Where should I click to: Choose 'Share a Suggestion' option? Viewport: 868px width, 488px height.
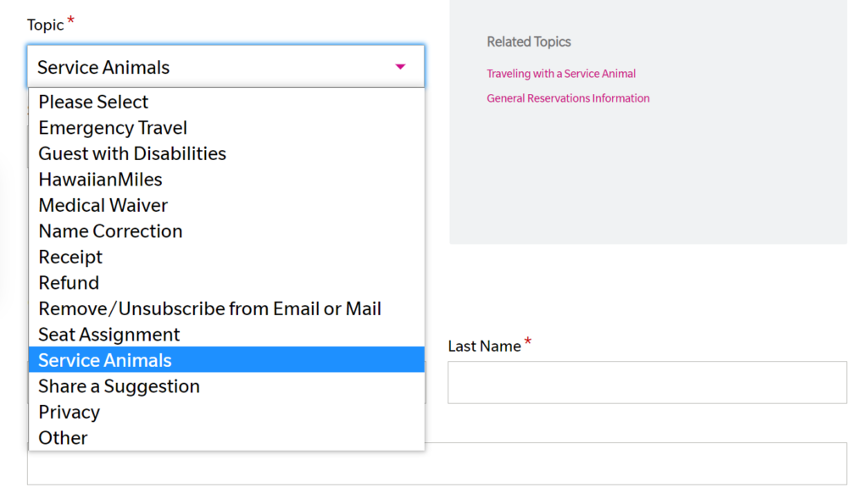click(x=226, y=386)
